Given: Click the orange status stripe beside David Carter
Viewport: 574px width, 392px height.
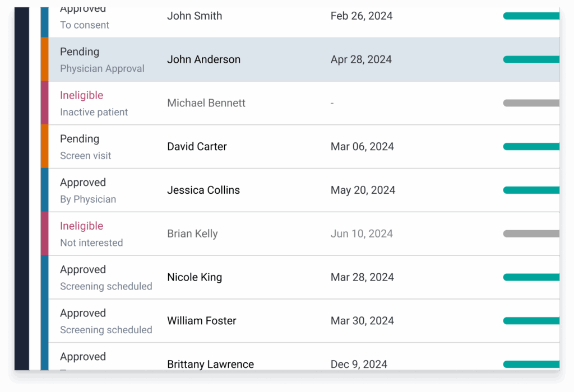Looking at the screenshot, I should tap(45, 146).
